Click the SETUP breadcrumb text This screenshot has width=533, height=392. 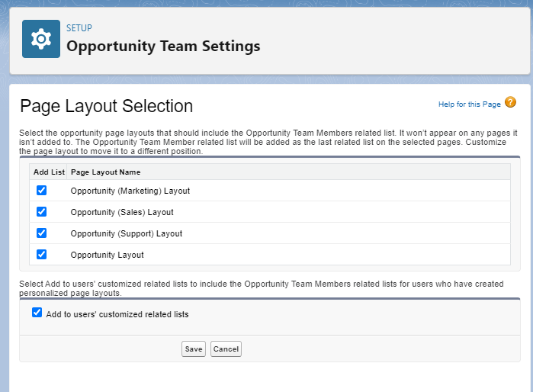coord(79,28)
